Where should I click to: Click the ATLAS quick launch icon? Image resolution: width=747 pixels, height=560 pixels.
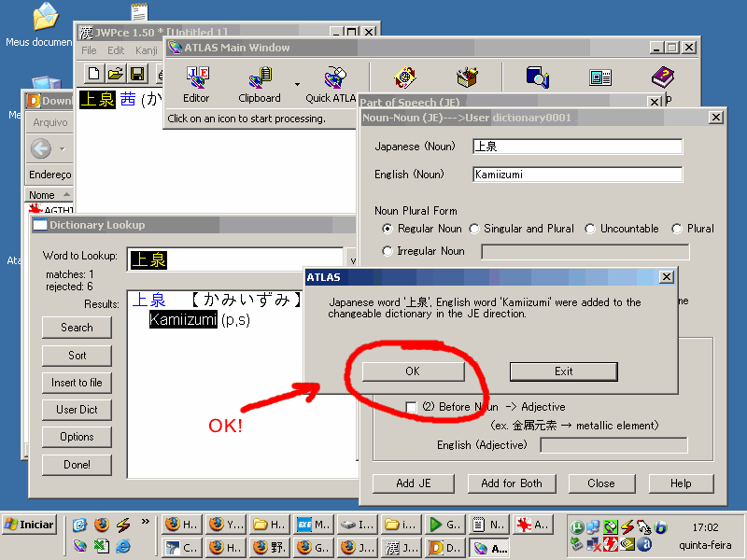(x=79, y=546)
